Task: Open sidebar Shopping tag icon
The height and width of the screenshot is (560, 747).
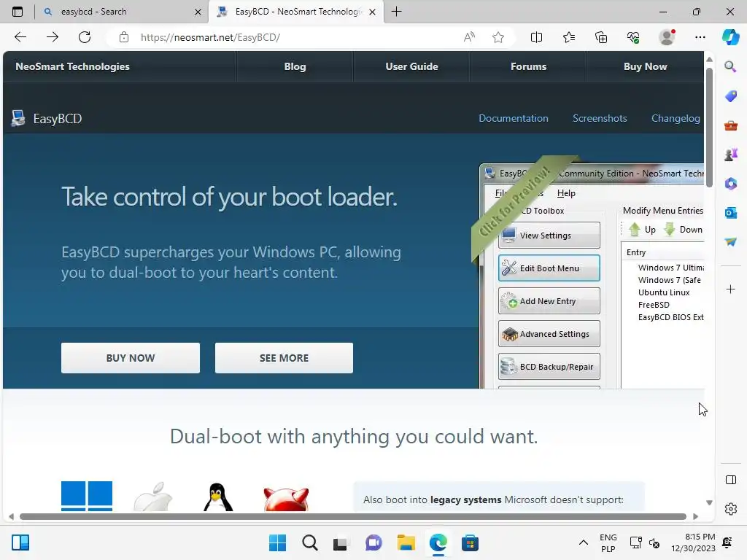Action: pyautogui.click(x=730, y=96)
